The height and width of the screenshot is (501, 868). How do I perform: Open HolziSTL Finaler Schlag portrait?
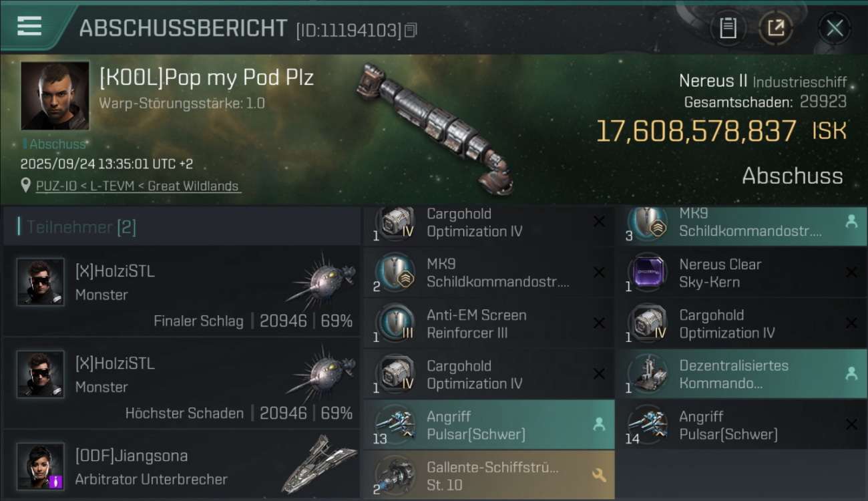[41, 282]
